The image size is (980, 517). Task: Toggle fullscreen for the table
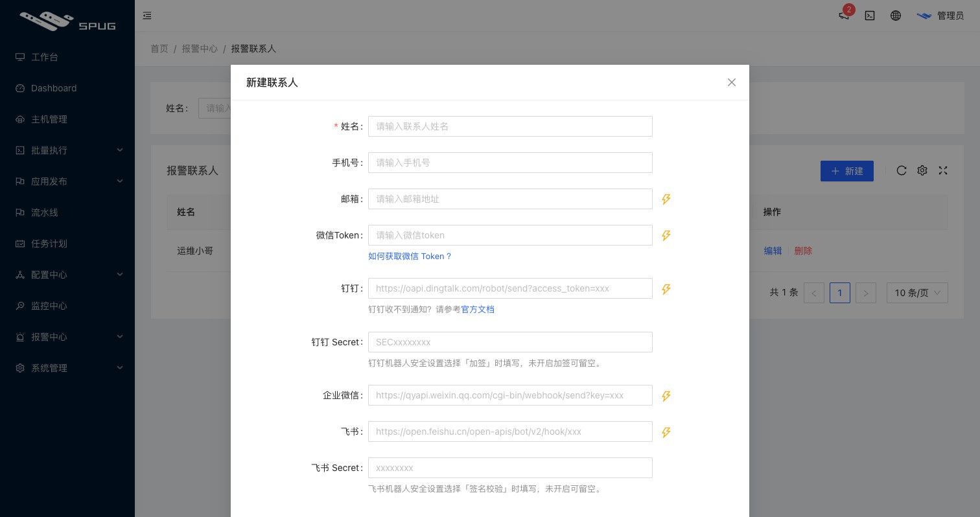point(943,170)
